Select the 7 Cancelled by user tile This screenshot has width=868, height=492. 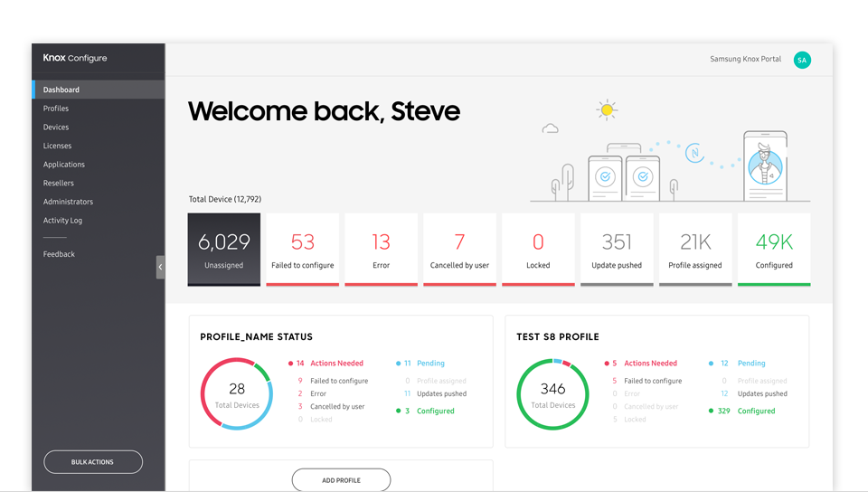(459, 250)
